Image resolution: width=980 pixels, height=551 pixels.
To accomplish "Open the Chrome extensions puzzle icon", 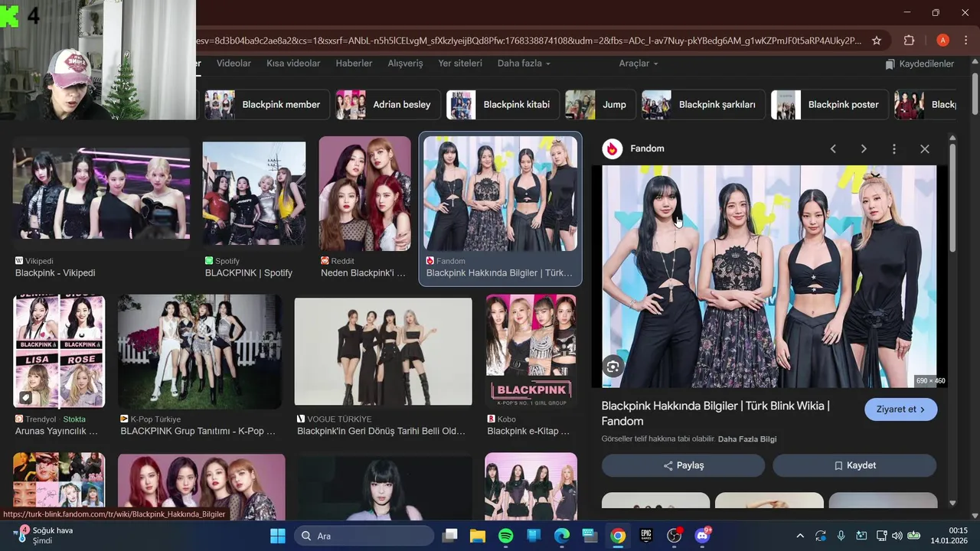I will [910, 41].
